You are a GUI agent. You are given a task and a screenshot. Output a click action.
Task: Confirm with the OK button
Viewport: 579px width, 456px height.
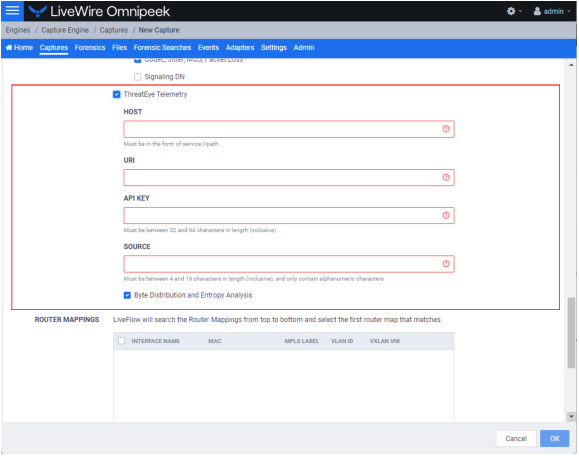click(555, 439)
